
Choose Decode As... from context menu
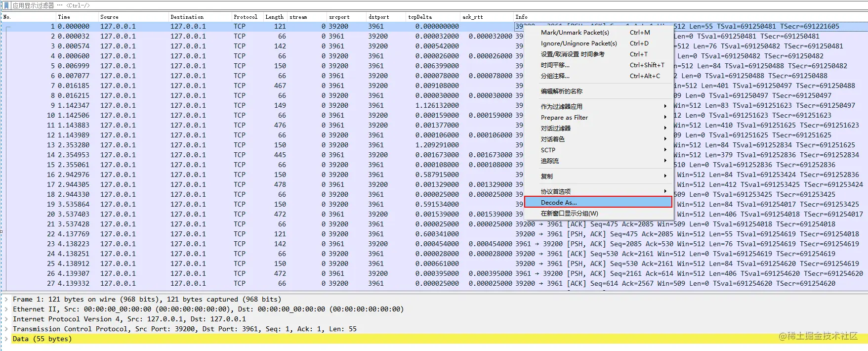598,202
